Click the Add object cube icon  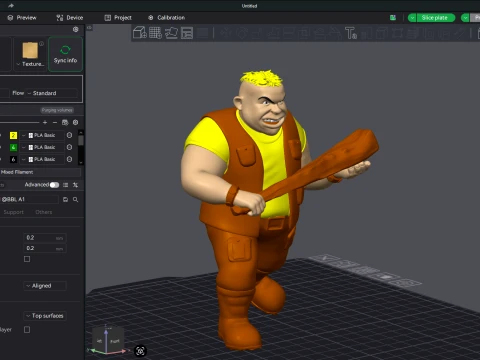click(140, 33)
